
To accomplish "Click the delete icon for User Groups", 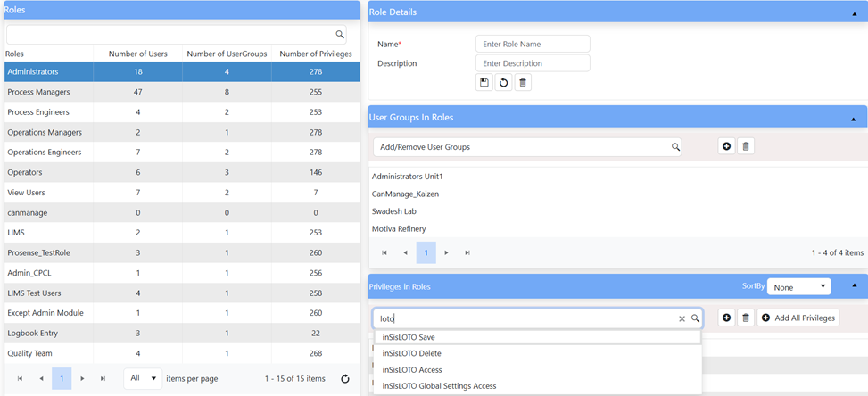I will pyautogui.click(x=746, y=146).
